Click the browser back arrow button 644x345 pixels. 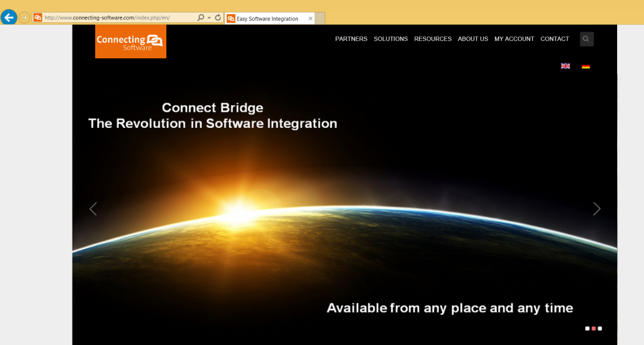9,17
